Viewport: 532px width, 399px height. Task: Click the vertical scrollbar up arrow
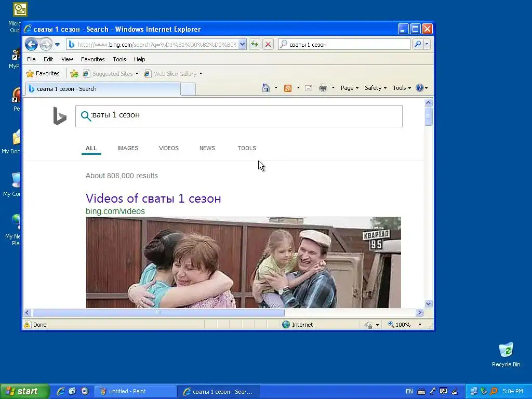428,102
